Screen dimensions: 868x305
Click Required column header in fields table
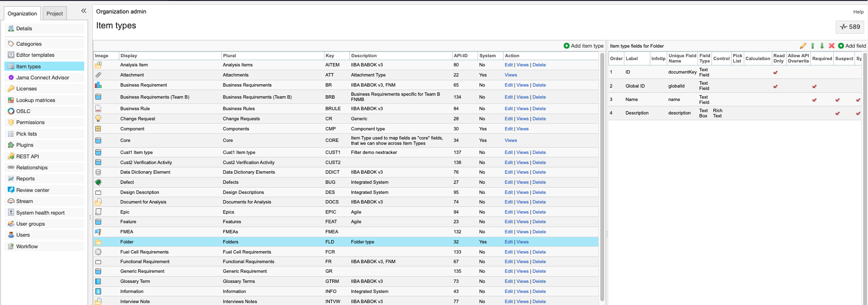coord(822,59)
